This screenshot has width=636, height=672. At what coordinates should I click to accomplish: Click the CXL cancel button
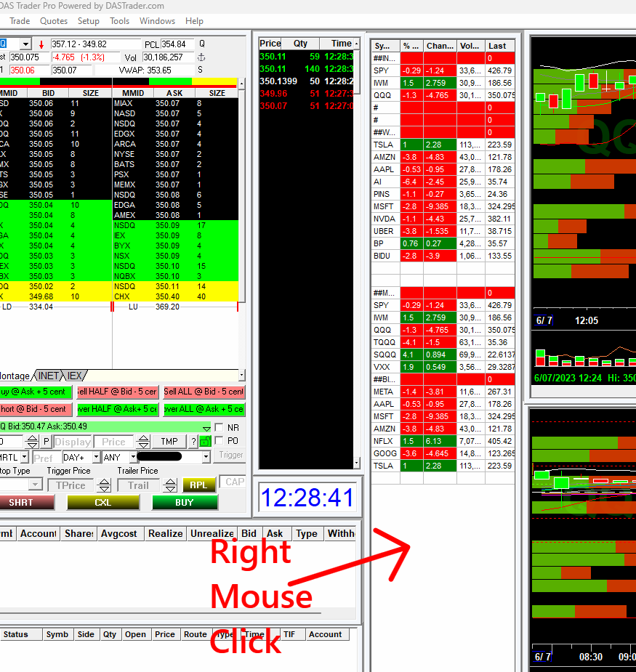103,503
